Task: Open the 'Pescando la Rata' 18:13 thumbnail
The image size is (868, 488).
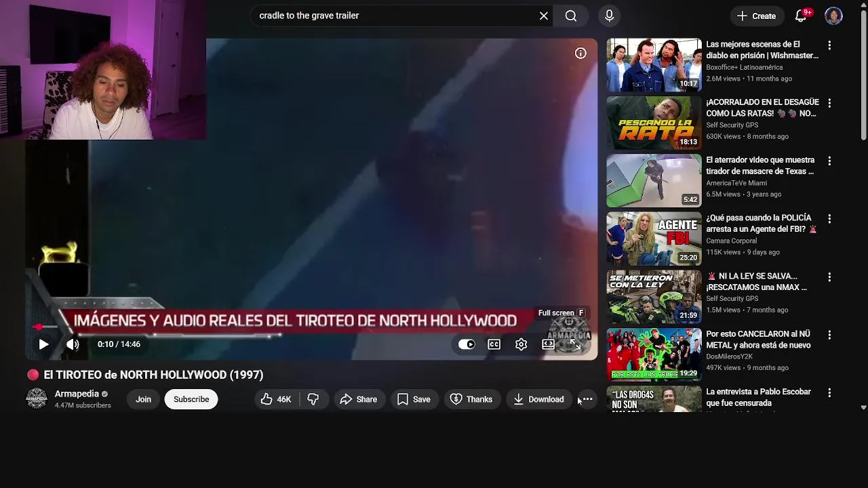Action: click(654, 123)
